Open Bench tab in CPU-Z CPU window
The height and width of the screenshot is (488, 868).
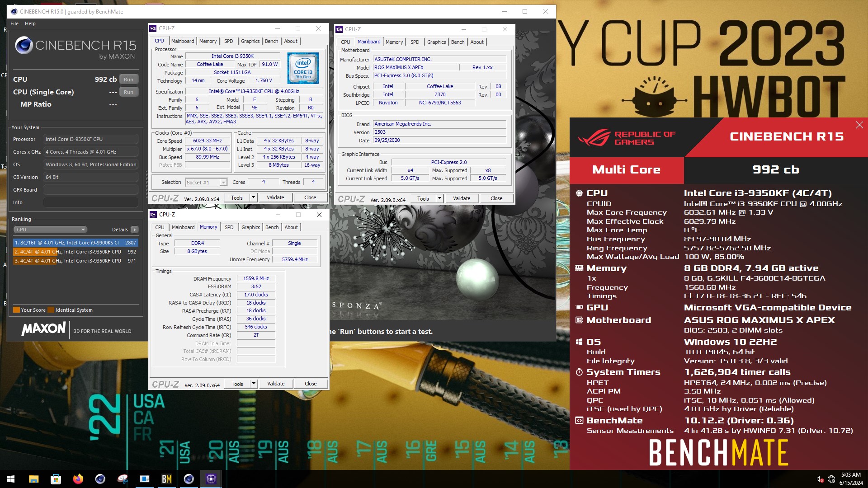click(272, 41)
